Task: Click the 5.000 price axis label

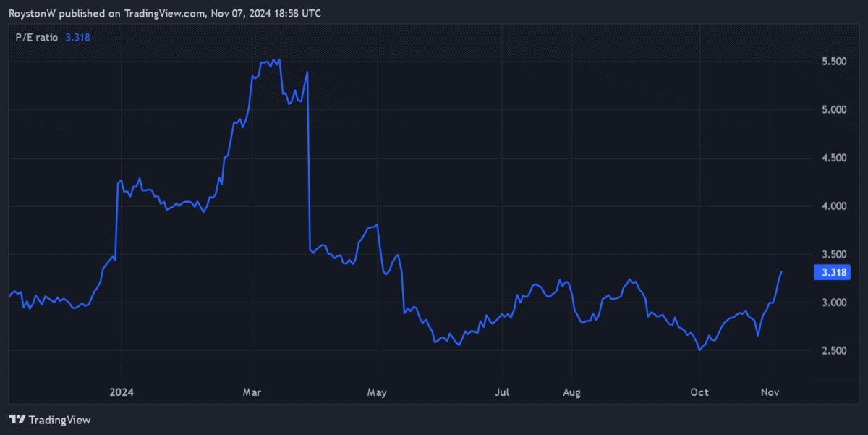Action: (x=835, y=110)
